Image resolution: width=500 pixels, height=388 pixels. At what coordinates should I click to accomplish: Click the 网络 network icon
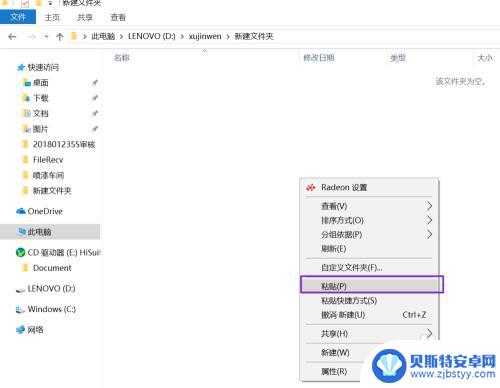click(x=21, y=330)
